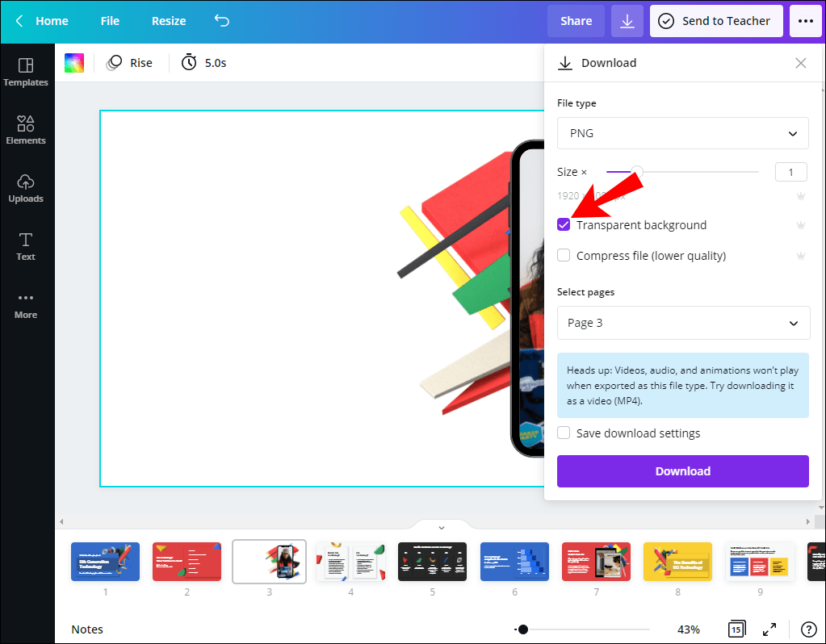Click the undo arrow in toolbar

pos(221,20)
